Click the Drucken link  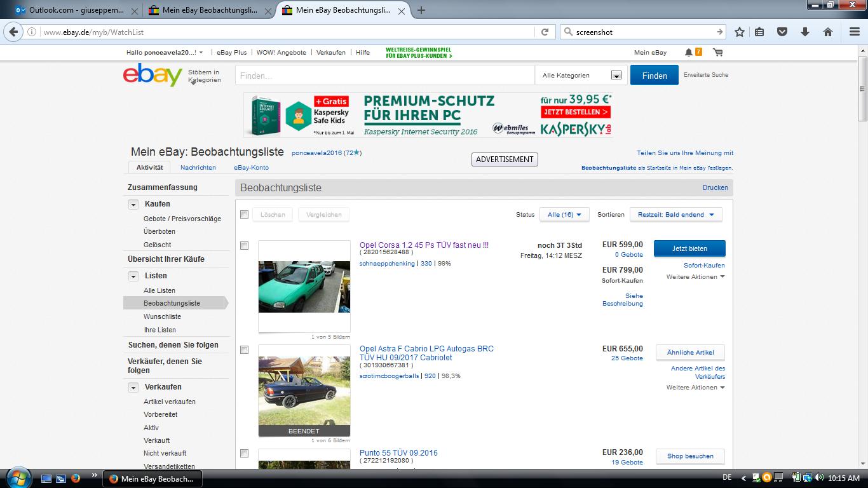715,188
